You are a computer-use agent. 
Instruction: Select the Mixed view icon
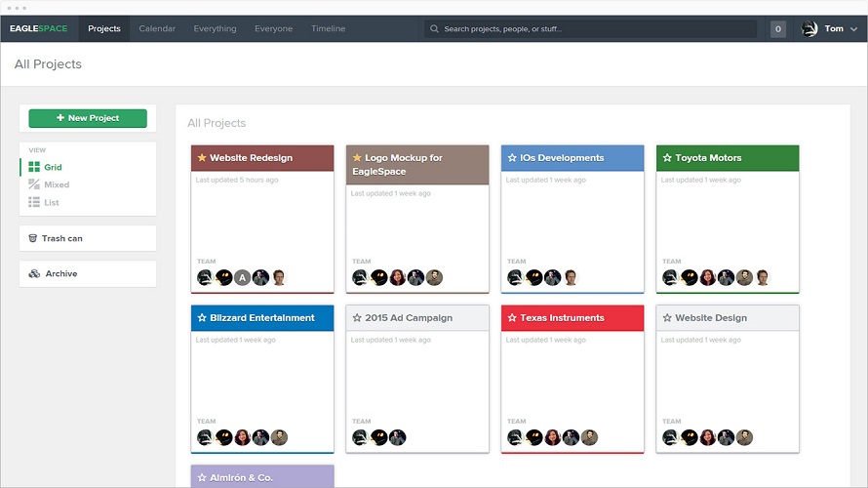34,184
